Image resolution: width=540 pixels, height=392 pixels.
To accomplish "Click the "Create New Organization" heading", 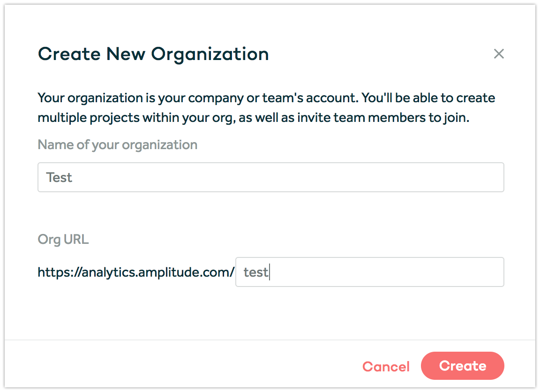I will [153, 54].
